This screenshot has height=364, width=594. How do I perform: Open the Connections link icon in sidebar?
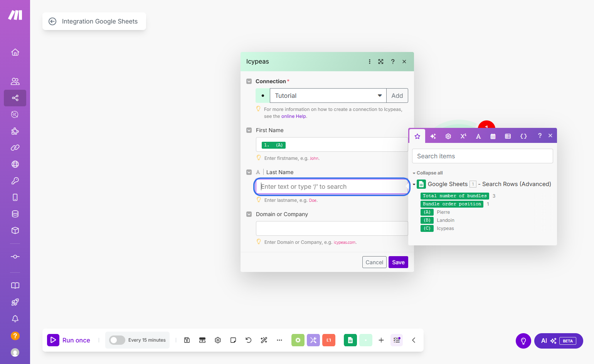coord(15,148)
